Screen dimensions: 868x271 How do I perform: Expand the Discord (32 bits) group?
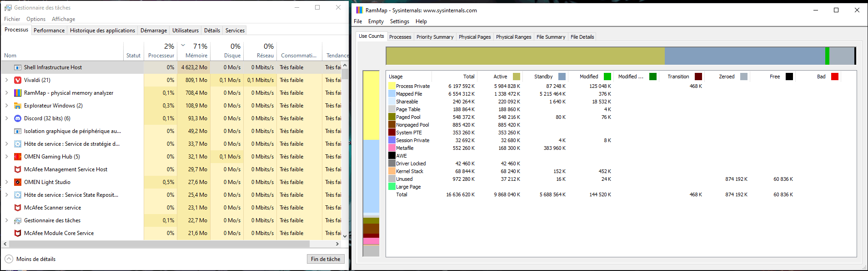pyautogui.click(x=6, y=118)
